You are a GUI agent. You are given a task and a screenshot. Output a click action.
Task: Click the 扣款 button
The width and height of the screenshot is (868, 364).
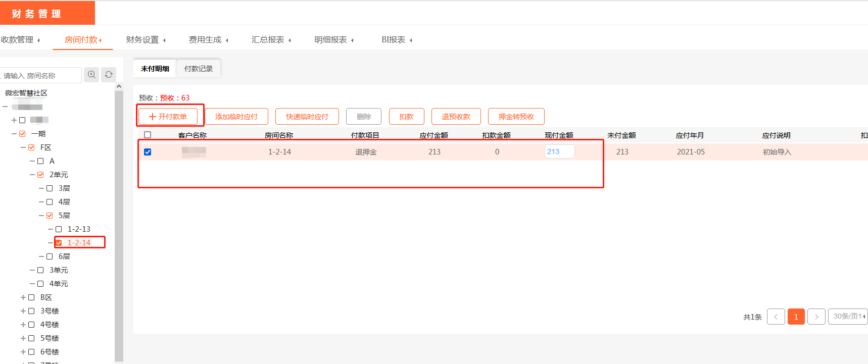point(406,117)
